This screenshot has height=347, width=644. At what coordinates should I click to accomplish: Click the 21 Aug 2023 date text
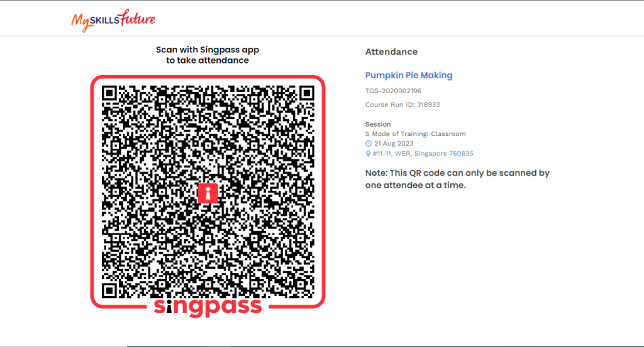pyautogui.click(x=394, y=144)
